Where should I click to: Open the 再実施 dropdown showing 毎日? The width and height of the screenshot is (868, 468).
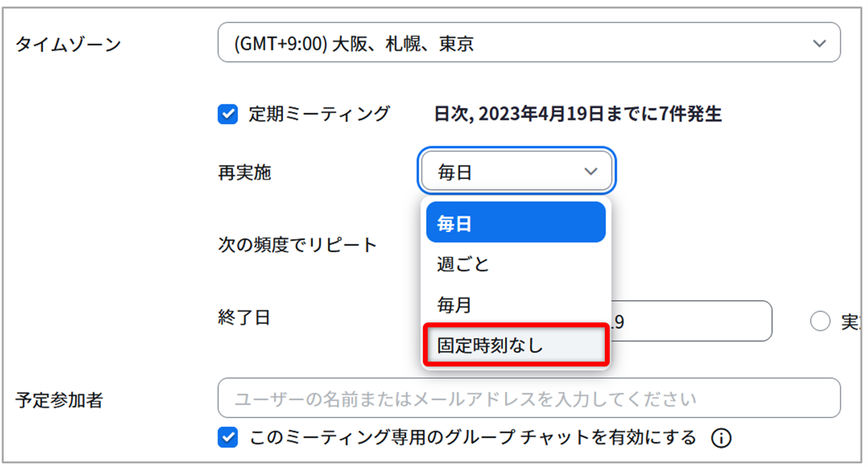516,171
